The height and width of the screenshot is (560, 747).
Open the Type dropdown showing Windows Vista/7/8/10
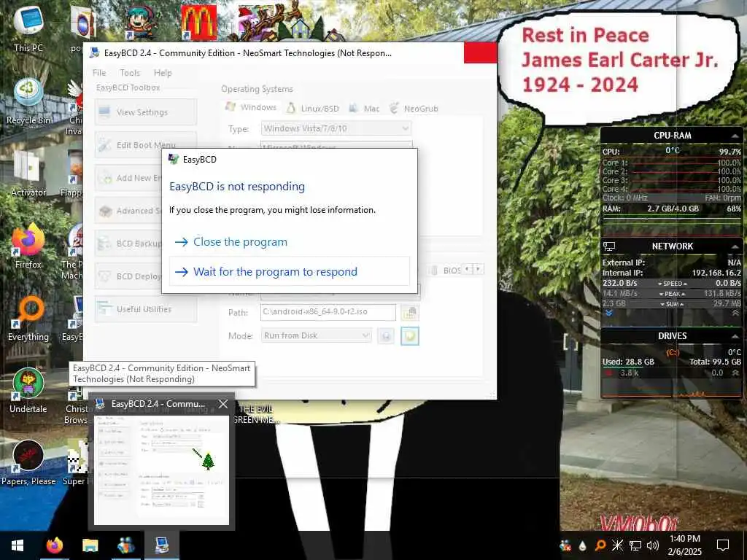336,128
